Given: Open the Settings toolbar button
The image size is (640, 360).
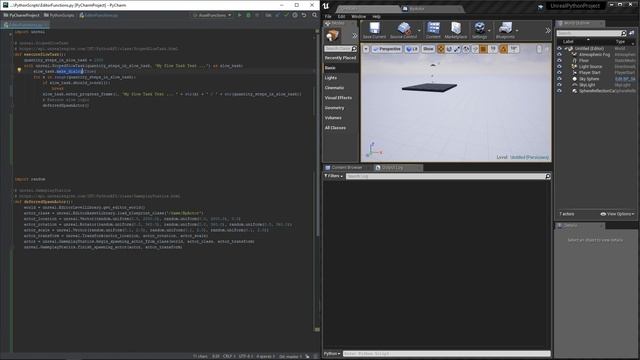Looking at the screenshot, I should coord(480,31).
